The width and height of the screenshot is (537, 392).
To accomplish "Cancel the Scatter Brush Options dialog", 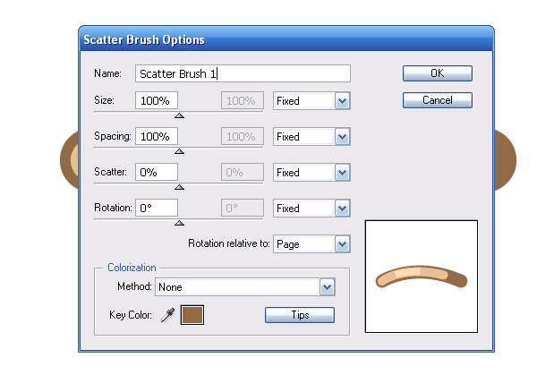I will tap(438, 100).
